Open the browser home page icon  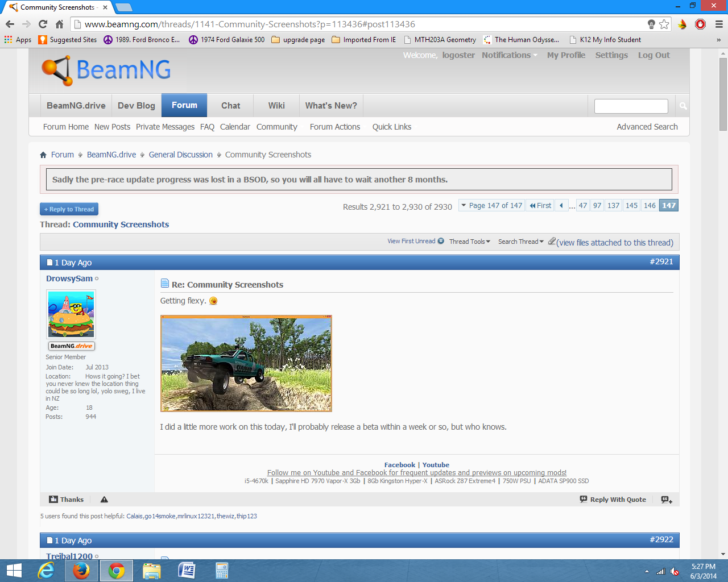point(59,24)
